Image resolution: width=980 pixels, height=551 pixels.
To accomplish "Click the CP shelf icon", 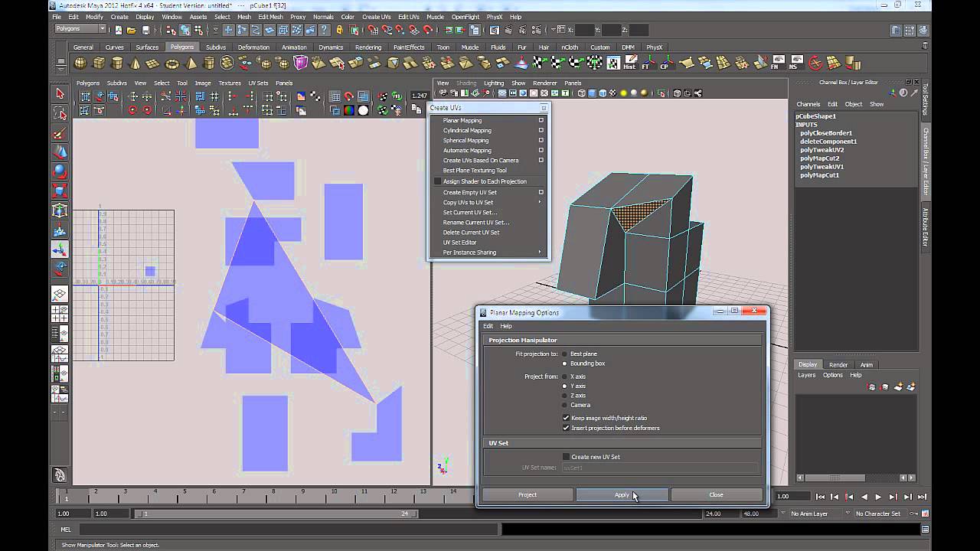I will point(666,63).
